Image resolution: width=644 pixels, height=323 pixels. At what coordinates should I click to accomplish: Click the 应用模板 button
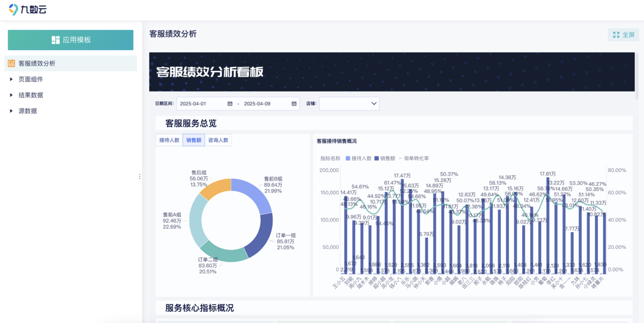tap(70, 40)
